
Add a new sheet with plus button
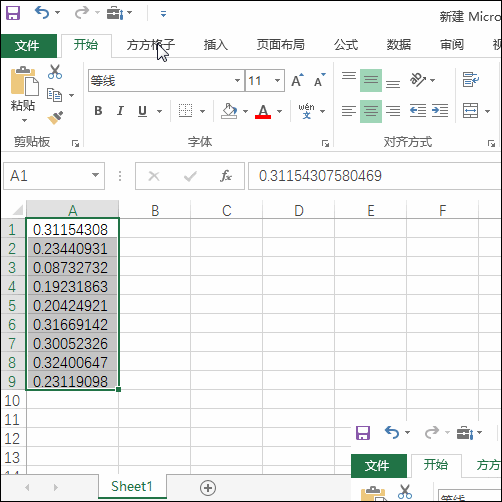(208, 488)
